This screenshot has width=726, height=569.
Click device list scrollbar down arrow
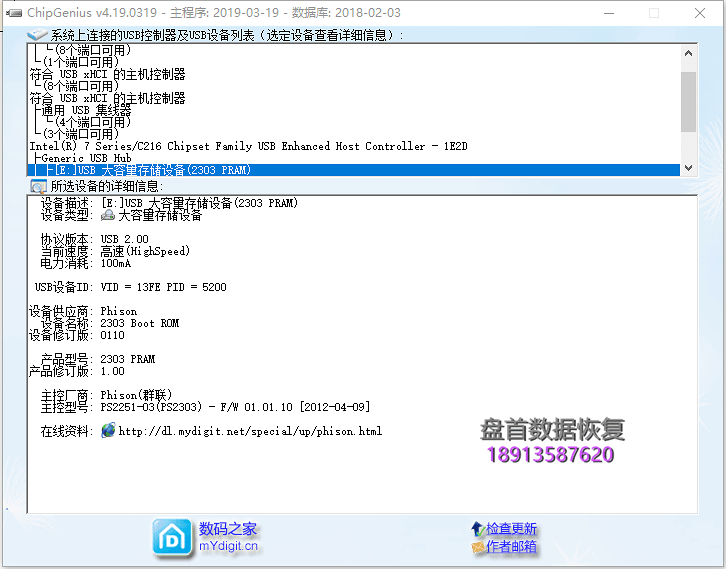point(688,168)
